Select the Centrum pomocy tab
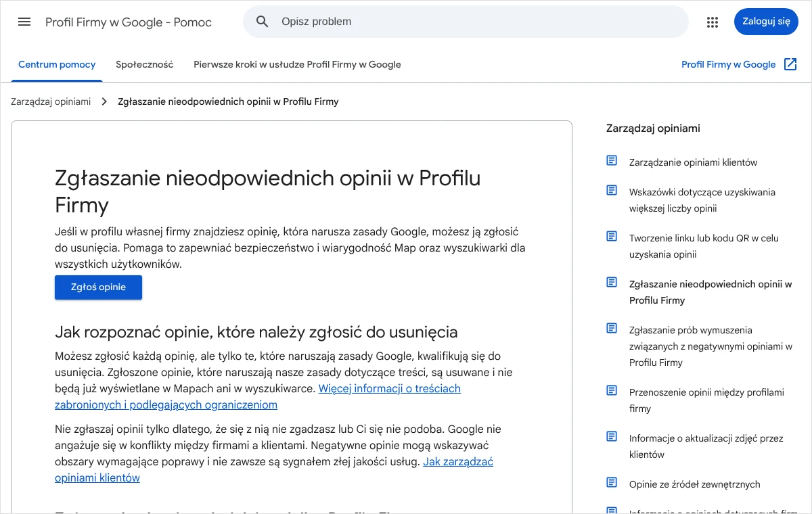812x514 pixels. [57, 65]
